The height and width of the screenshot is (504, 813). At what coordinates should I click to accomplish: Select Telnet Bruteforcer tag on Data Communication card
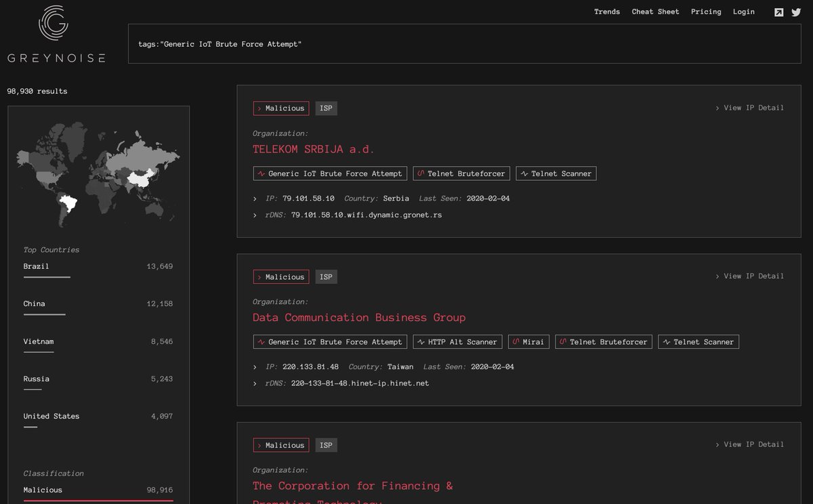pyautogui.click(x=603, y=342)
